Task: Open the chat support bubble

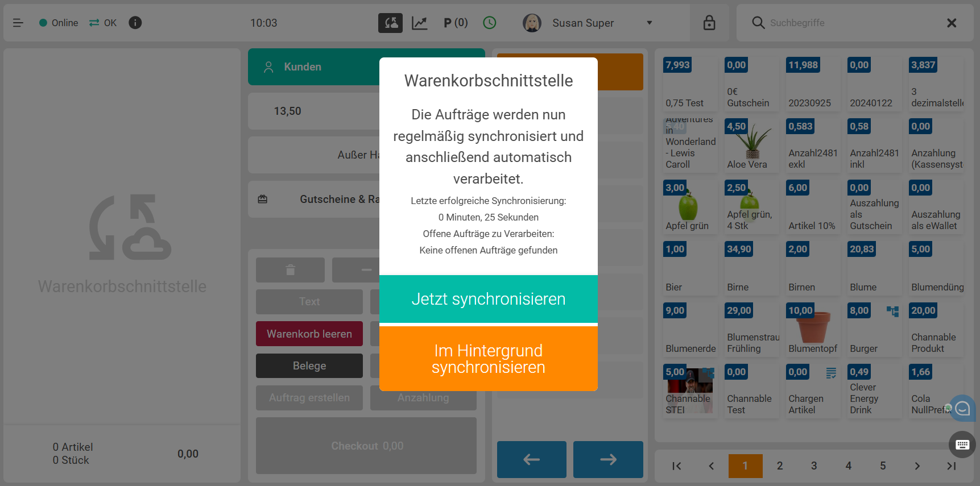Action: pos(962,408)
